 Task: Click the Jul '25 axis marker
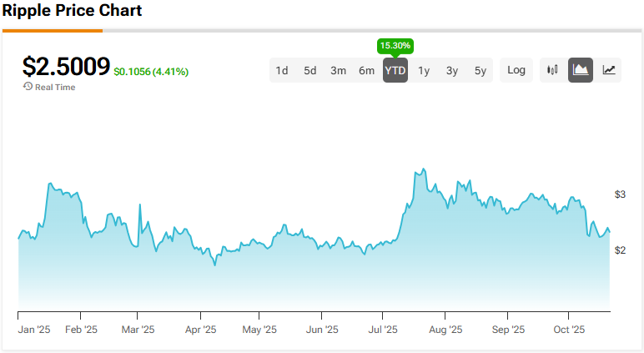tap(385, 330)
